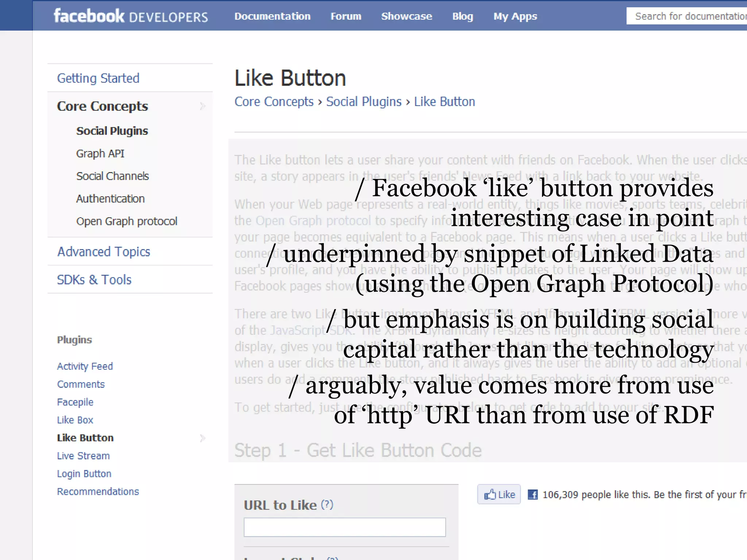Viewport: 747px width, 560px height.
Task: Click Like Button breadcrumb link
Action: tap(445, 102)
